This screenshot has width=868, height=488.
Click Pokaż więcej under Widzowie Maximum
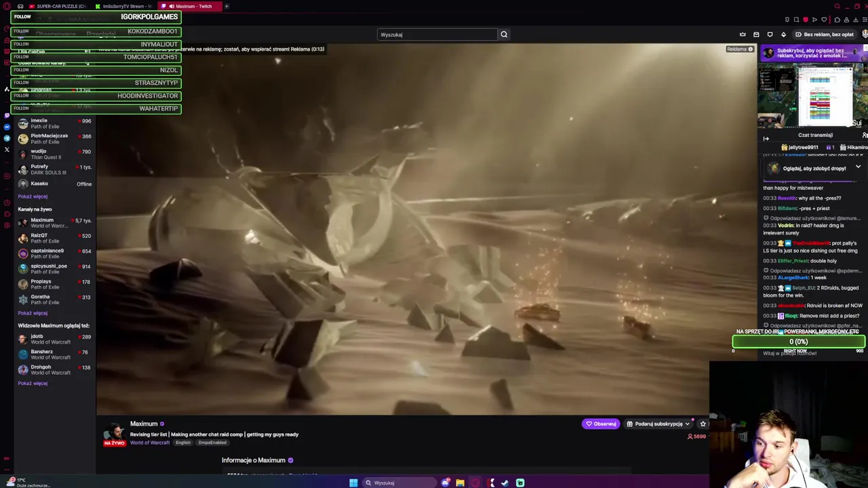[33, 384]
